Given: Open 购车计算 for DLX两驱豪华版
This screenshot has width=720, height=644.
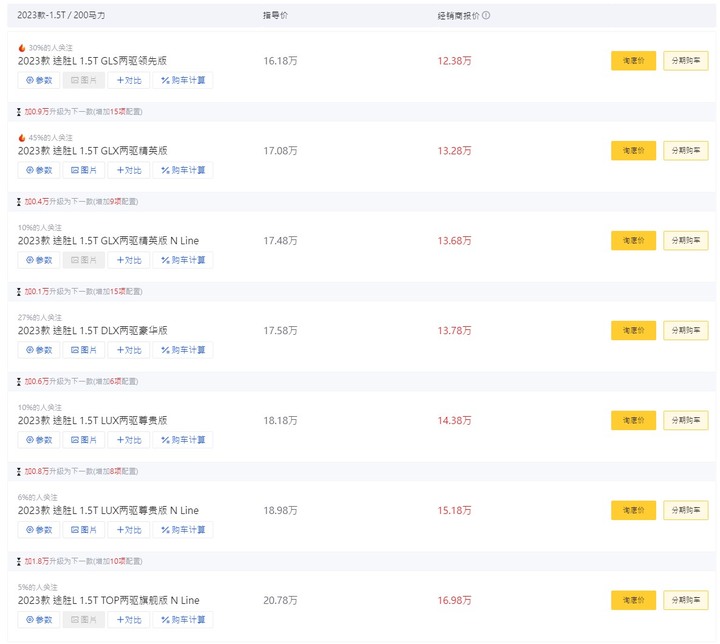Looking at the screenshot, I should (x=183, y=350).
